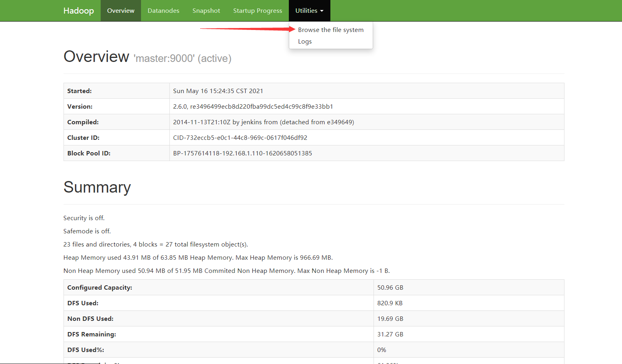Screen dimensions: 622x364
Task: Select DFS Used% value 0%
Action: [x=382, y=350]
